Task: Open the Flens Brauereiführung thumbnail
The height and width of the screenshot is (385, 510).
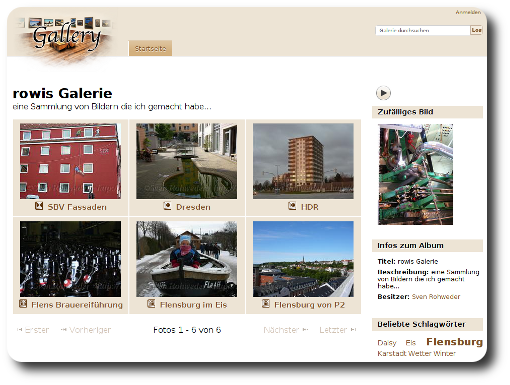Action: click(x=70, y=259)
